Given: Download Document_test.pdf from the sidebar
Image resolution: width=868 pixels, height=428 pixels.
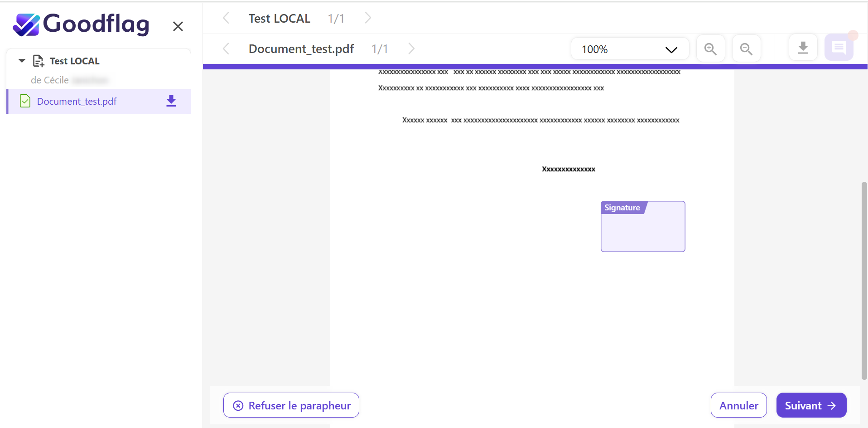Looking at the screenshot, I should point(171,101).
